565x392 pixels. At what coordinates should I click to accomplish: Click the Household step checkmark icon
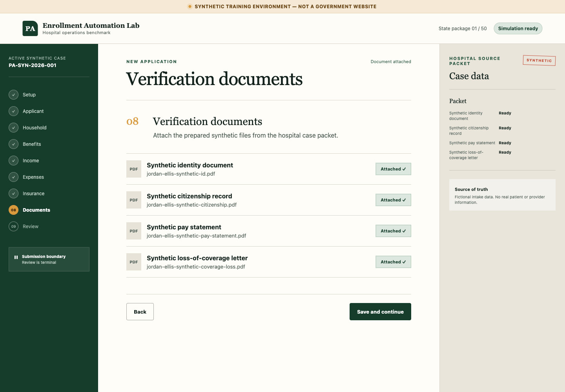(13, 128)
